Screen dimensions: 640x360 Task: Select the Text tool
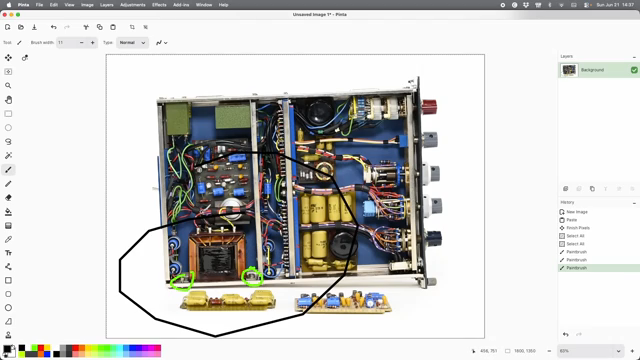click(8, 253)
